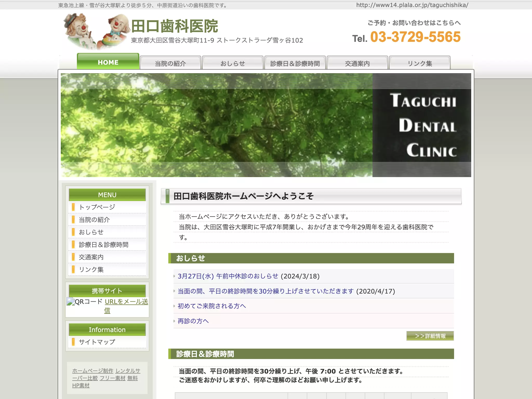Click the MENU sidebar header
Image resolution: width=532 pixels, height=399 pixels.
point(107,195)
